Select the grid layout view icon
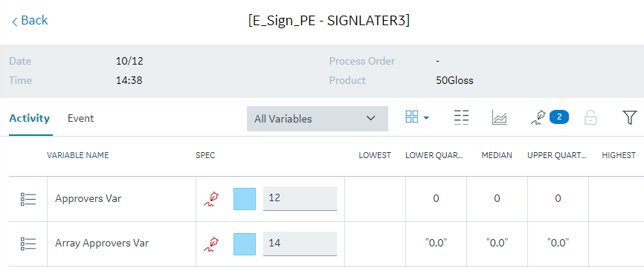644x268 pixels. tap(411, 117)
